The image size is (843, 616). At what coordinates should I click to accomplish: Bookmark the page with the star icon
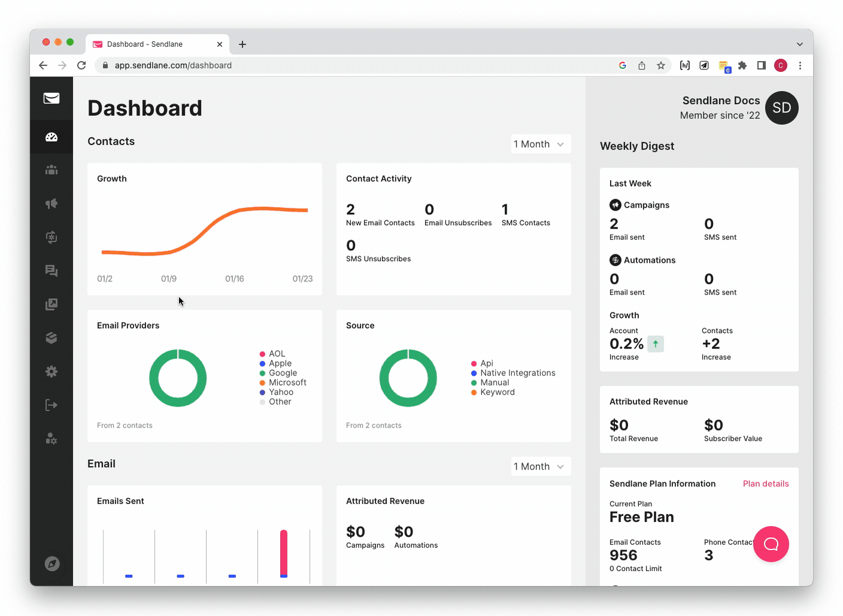coord(661,65)
